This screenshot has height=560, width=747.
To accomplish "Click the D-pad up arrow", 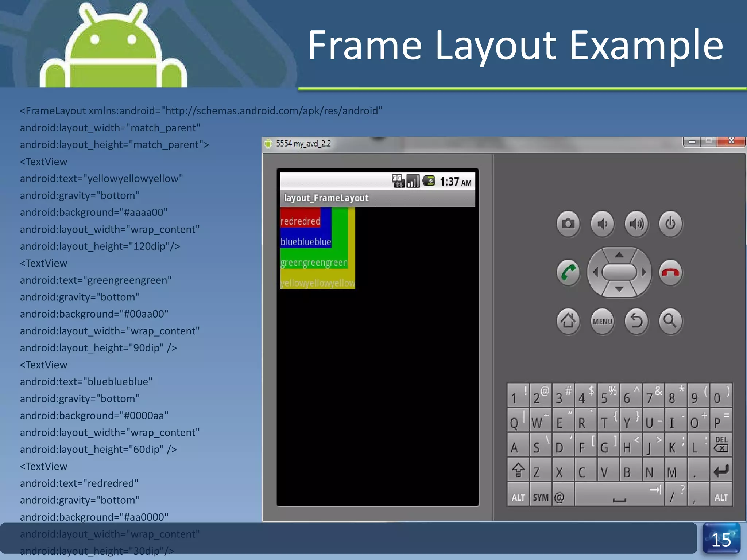I will pos(619,254).
